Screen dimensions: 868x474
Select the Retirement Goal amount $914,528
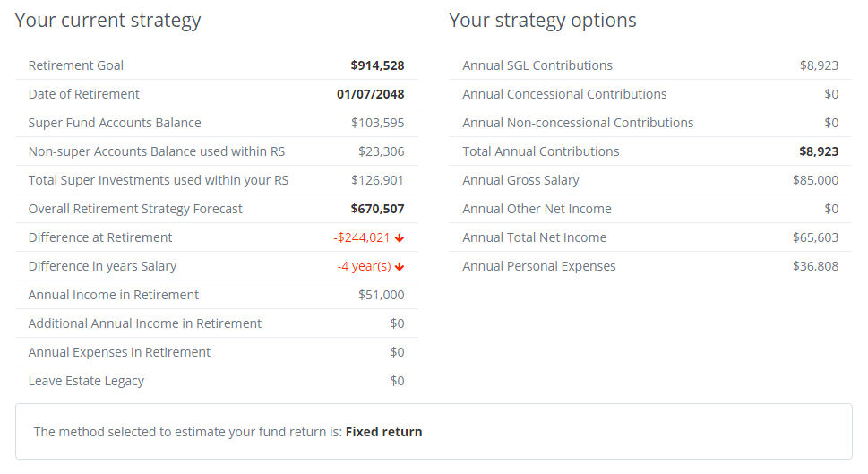coord(377,65)
